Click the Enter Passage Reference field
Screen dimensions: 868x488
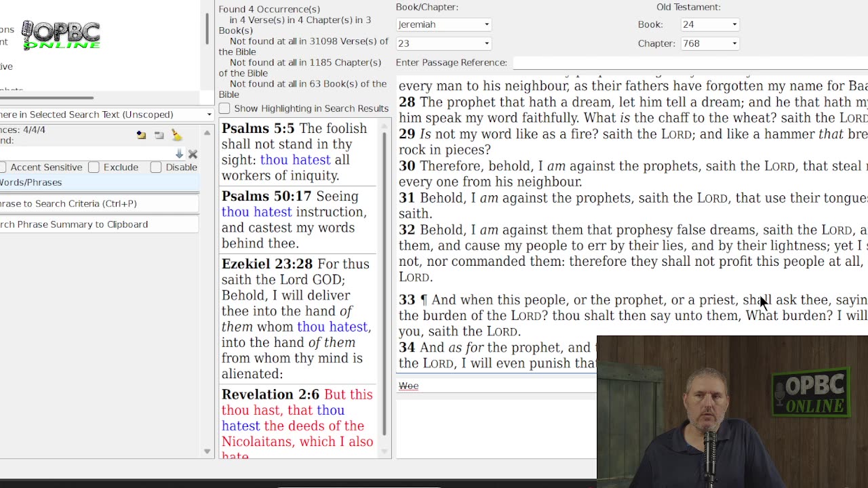(690, 62)
